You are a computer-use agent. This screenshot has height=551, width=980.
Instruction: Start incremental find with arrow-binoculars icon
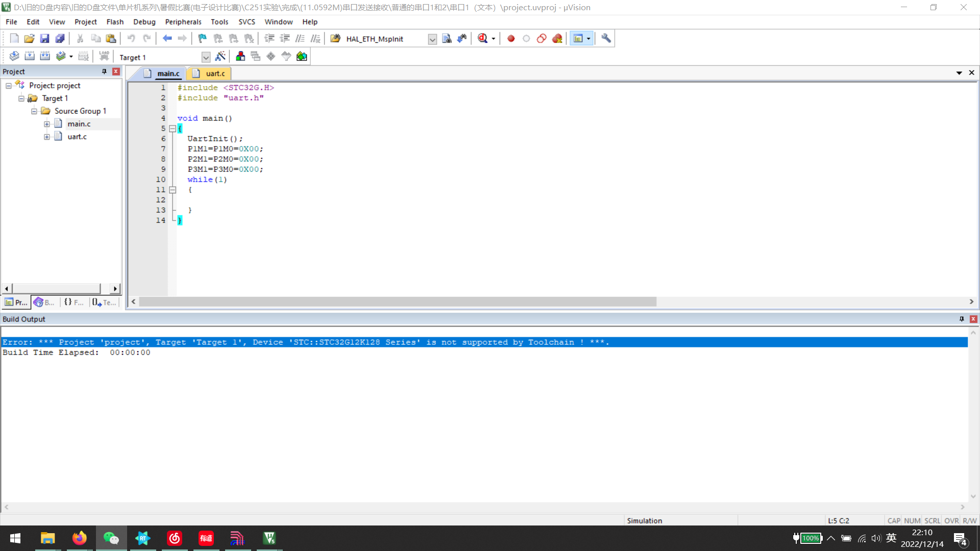pos(462,38)
